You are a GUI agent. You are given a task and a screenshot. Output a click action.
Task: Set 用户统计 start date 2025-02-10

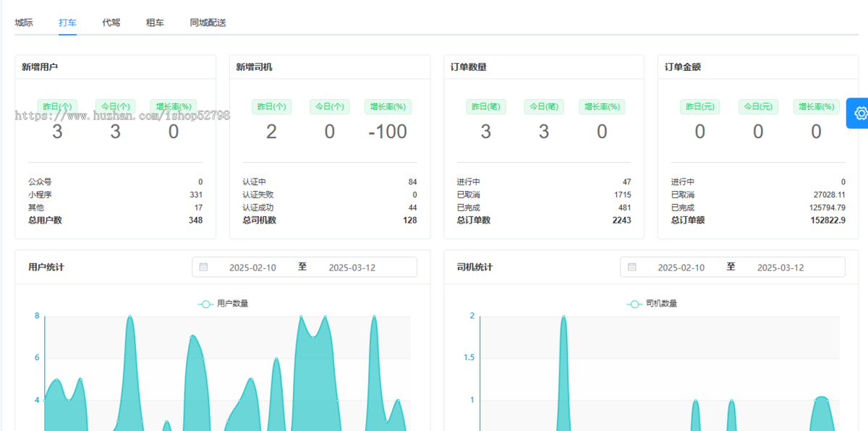pos(252,268)
